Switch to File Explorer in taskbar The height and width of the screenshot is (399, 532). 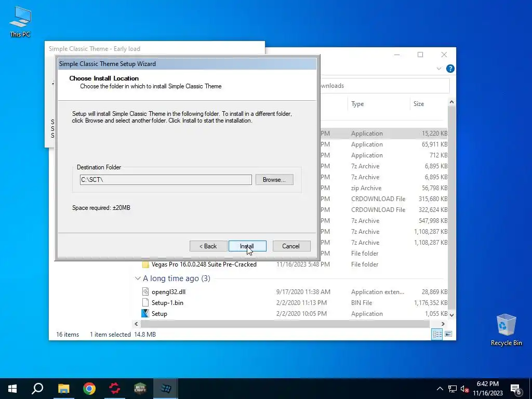(x=63, y=389)
